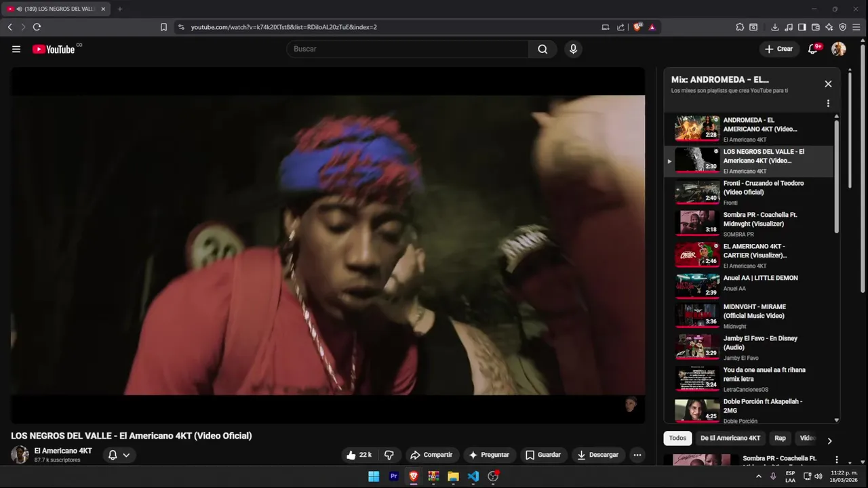Viewport: 868px width, 488px height.
Task: Play Sombra PR - Coachella Ft. Midnvght
Action: tap(748, 224)
